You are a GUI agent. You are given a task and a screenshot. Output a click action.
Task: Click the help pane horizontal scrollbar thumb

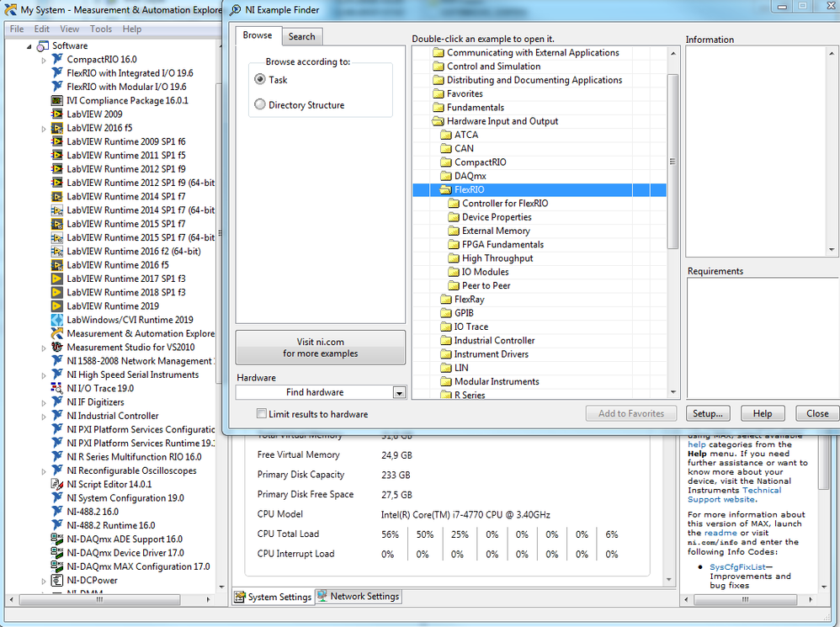coord(745,600)
